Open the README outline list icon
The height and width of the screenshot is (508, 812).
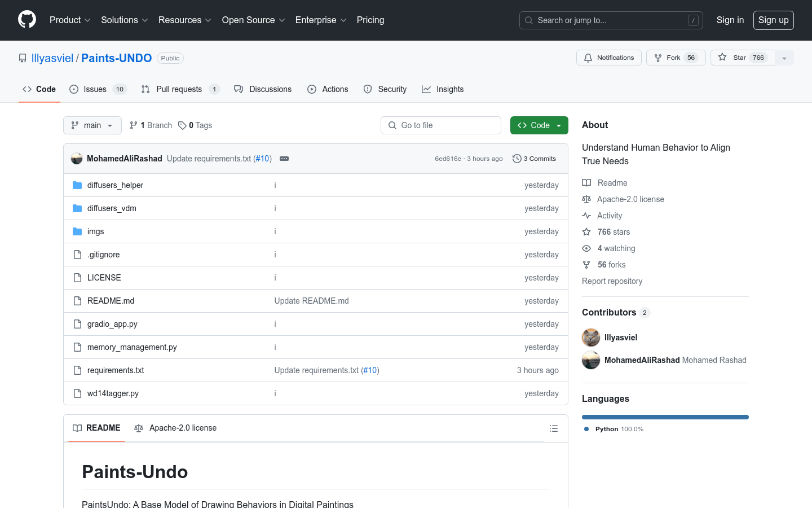(x=554, y=428)
